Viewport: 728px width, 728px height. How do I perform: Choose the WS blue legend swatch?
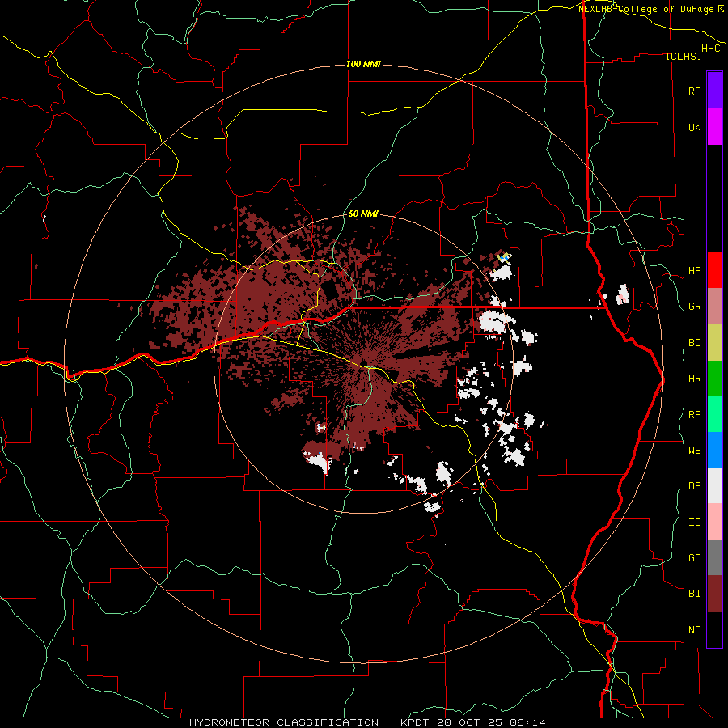coord(714,450)
